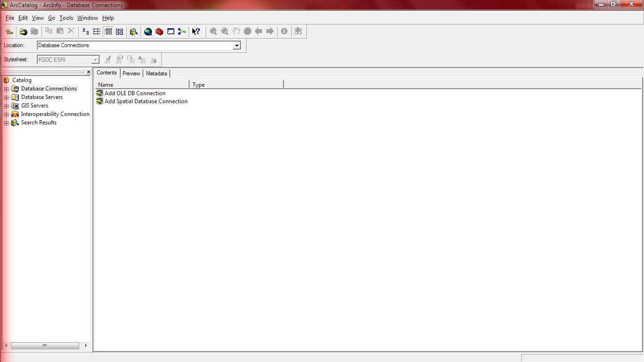This screenshot has height=362, width=644.
Task: Connect to a folder
Action: click(x=23, y=31)
